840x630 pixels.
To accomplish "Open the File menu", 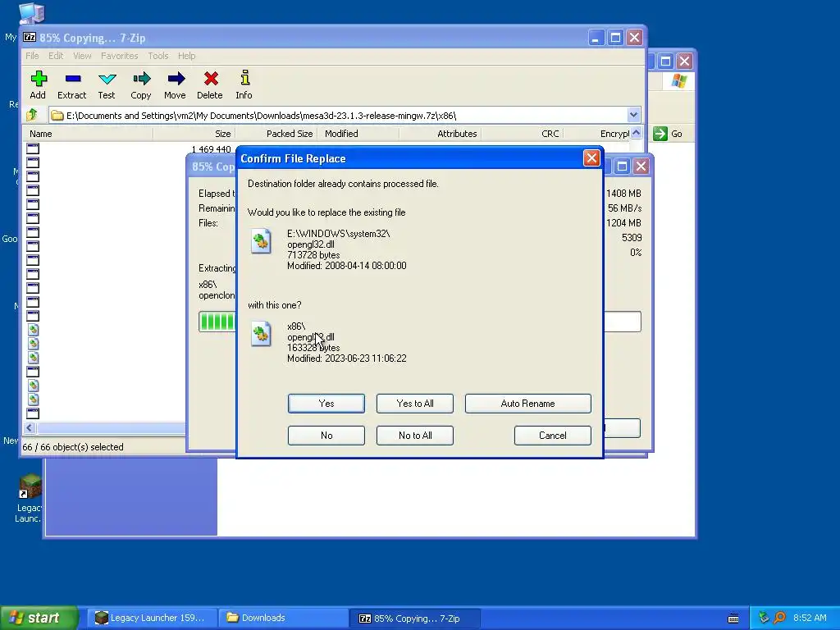I will (32, 56).
